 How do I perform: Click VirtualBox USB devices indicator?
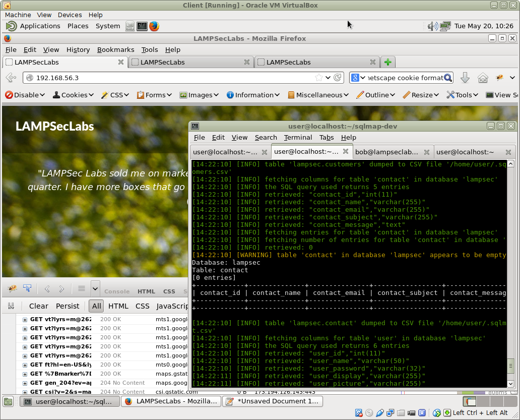point(380,413)
